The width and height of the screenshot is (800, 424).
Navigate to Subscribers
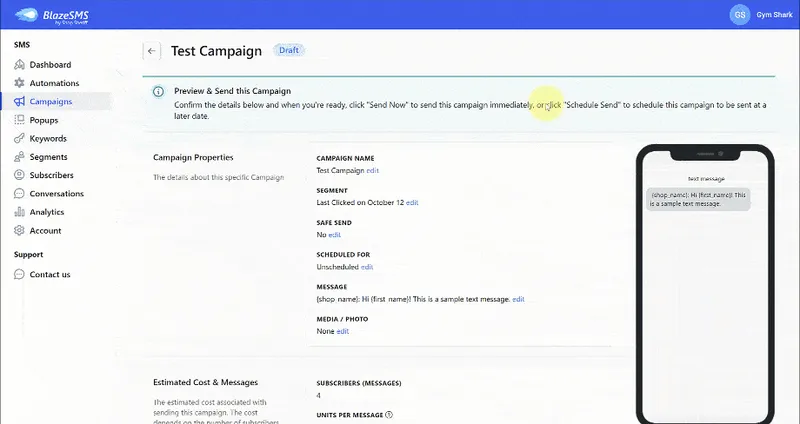pyautogui.click(x=52, y=175)
